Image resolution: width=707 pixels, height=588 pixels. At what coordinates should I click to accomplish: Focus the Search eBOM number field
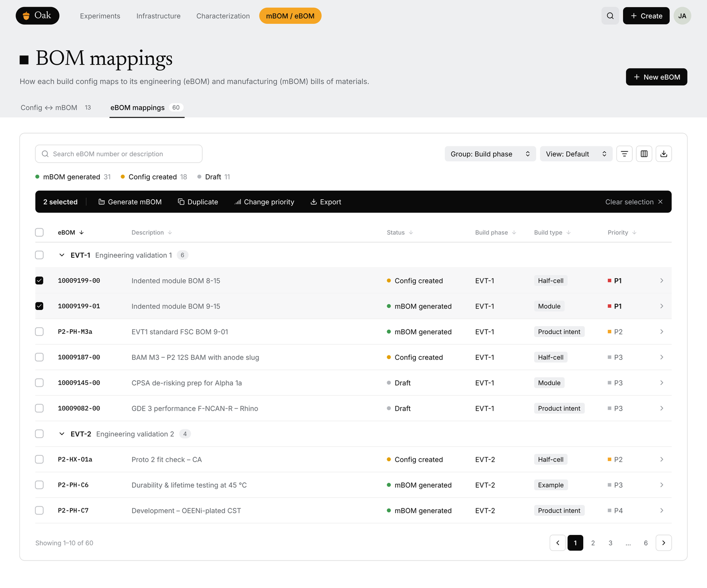coord(119,154)
